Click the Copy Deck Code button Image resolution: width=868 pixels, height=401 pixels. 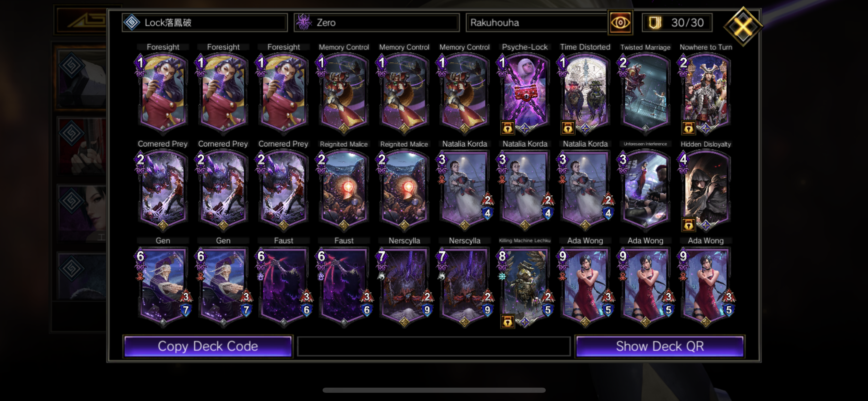208,346
